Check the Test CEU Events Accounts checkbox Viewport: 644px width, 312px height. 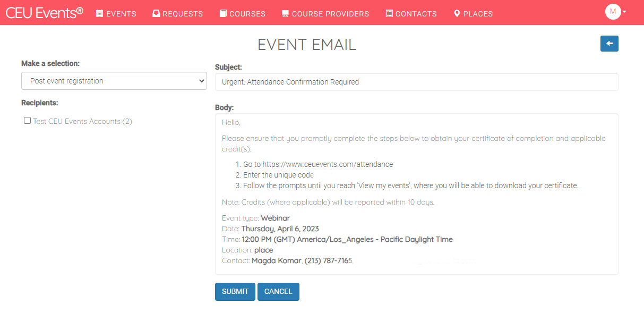pos(27,121)
